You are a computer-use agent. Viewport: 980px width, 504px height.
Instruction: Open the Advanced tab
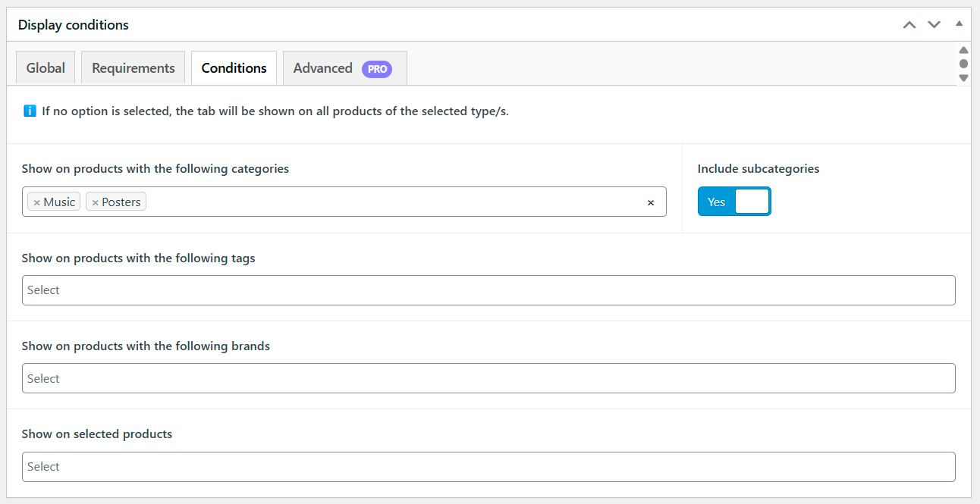tap(322, 67)
